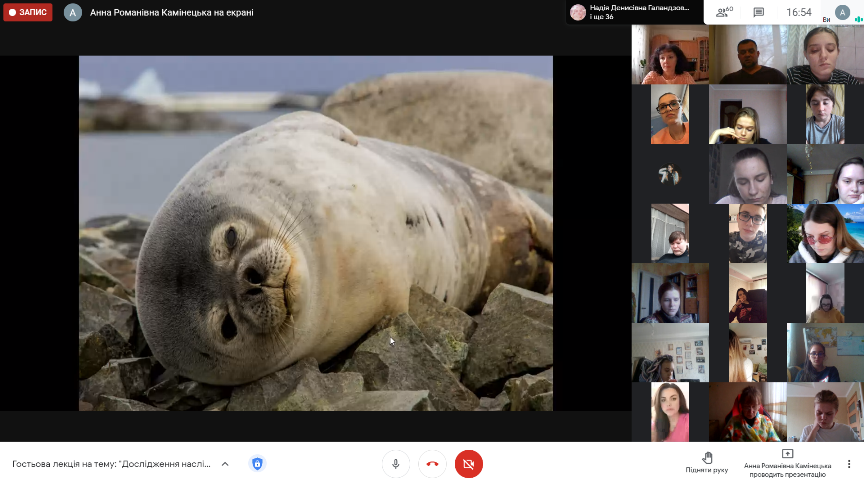Screen dimensions: 864x486
Task: Raise your hand in the meeting
Action: pos(707,461)
